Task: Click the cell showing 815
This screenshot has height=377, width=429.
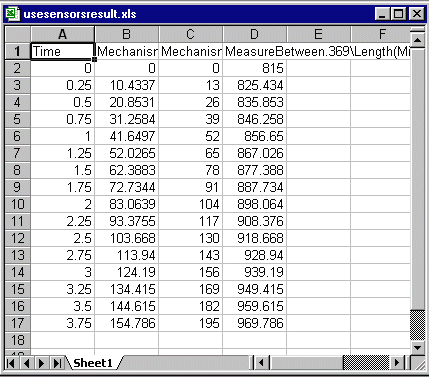Action: point(254,68)
